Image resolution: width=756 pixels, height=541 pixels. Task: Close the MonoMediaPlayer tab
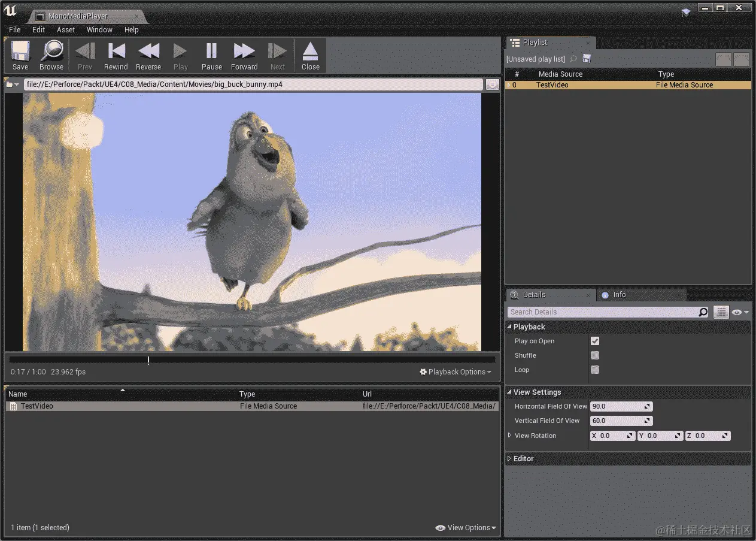tap(136, 16)
